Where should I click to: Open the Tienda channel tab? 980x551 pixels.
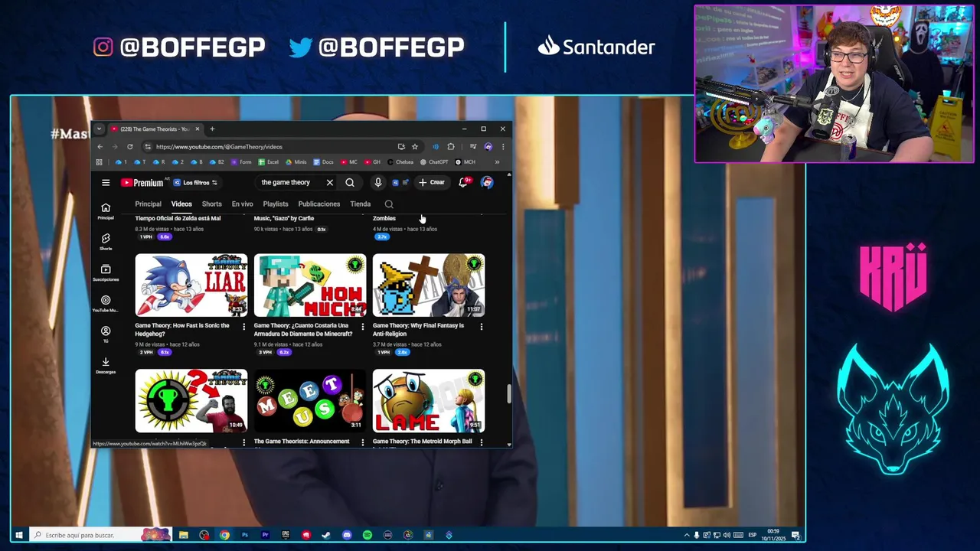click(360, 204)
